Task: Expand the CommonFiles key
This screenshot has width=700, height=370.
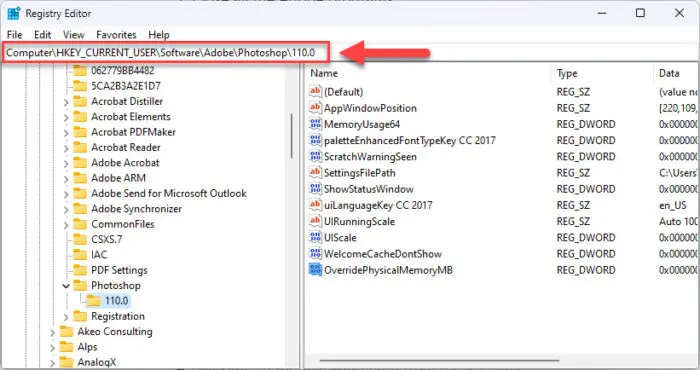Action: (66, 225)
